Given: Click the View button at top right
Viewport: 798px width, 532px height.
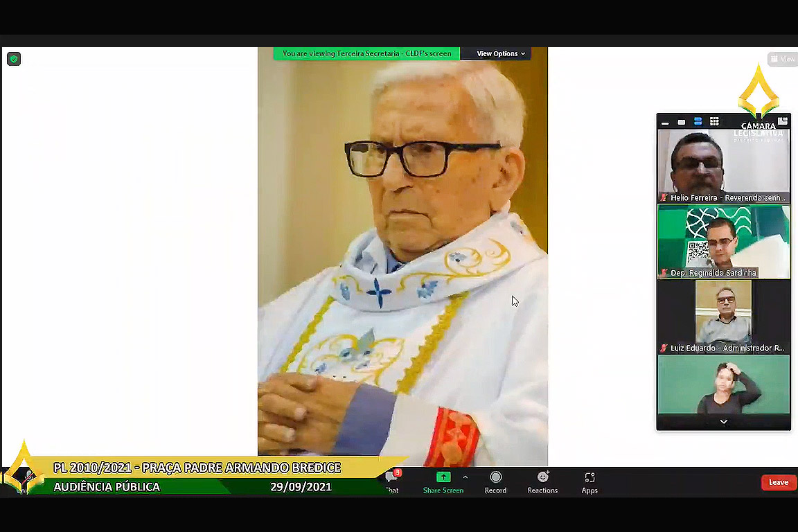Looking at the screenshot, I should click(x=783, y=59).
